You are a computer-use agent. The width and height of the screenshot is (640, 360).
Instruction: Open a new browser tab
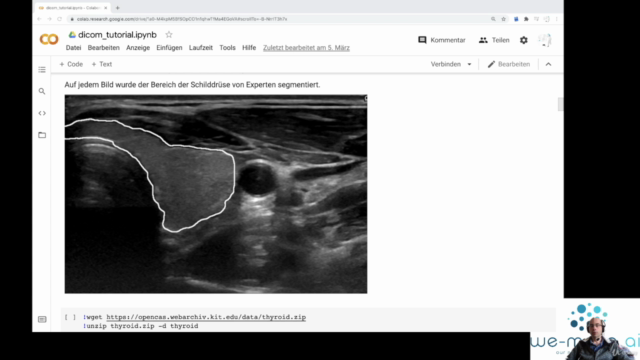(118, 8)
